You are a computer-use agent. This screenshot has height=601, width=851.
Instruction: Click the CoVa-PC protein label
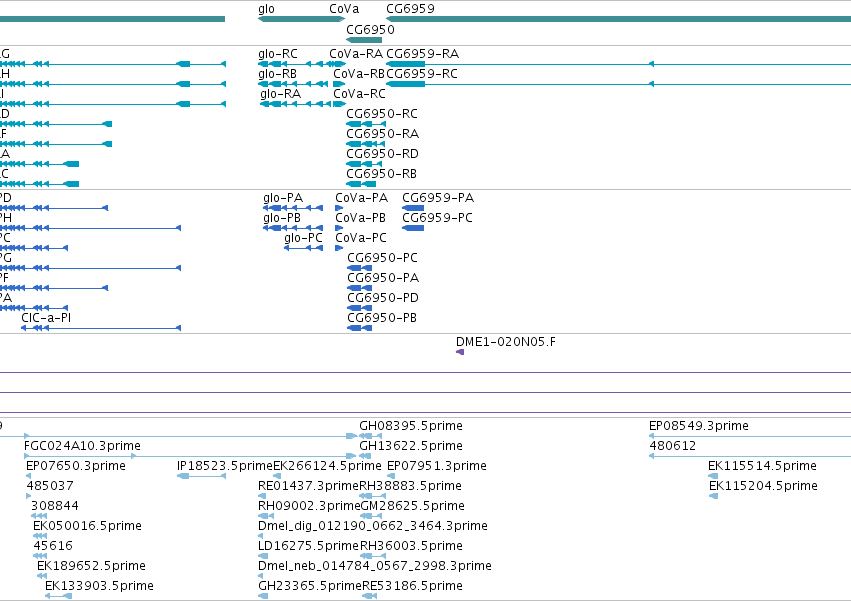(x=361, y=238)
